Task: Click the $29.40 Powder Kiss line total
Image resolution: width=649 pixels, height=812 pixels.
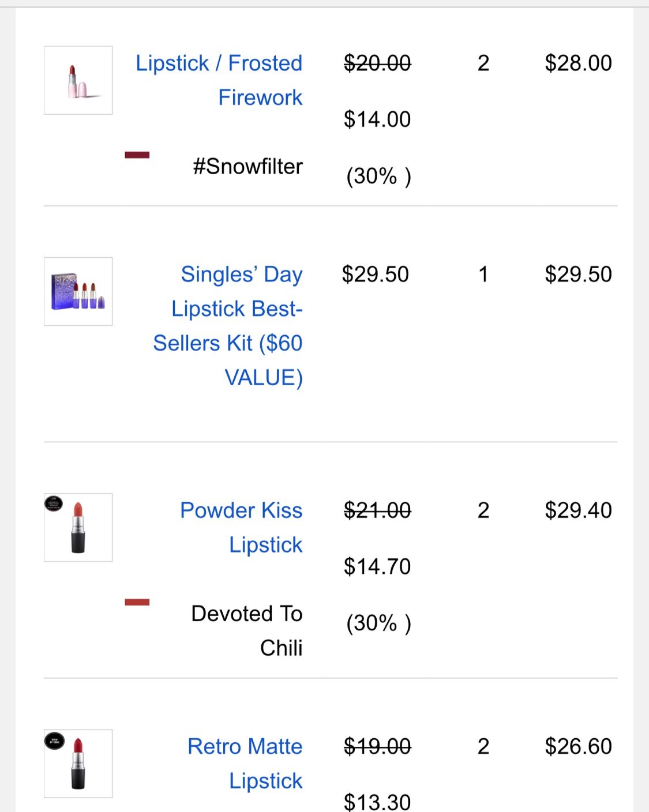Action: tap(578, 510)
